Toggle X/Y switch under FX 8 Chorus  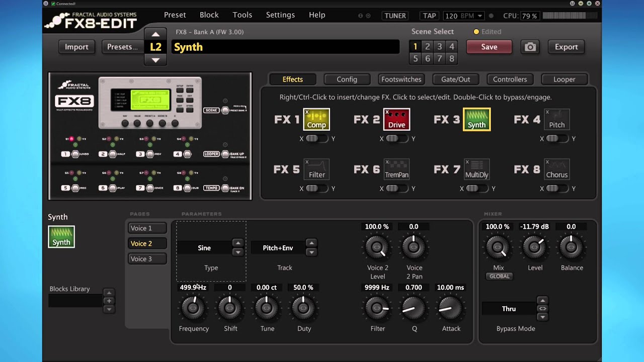557,189
